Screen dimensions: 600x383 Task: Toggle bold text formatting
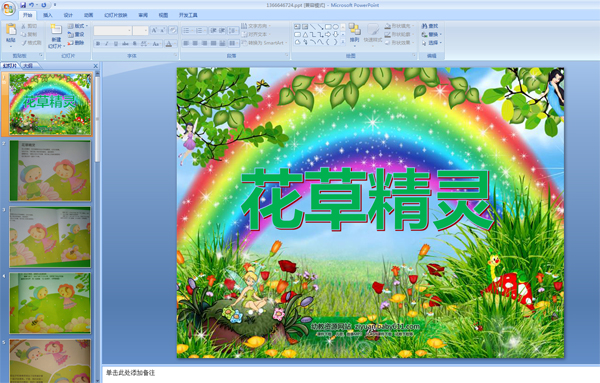(x=98, y=44)
